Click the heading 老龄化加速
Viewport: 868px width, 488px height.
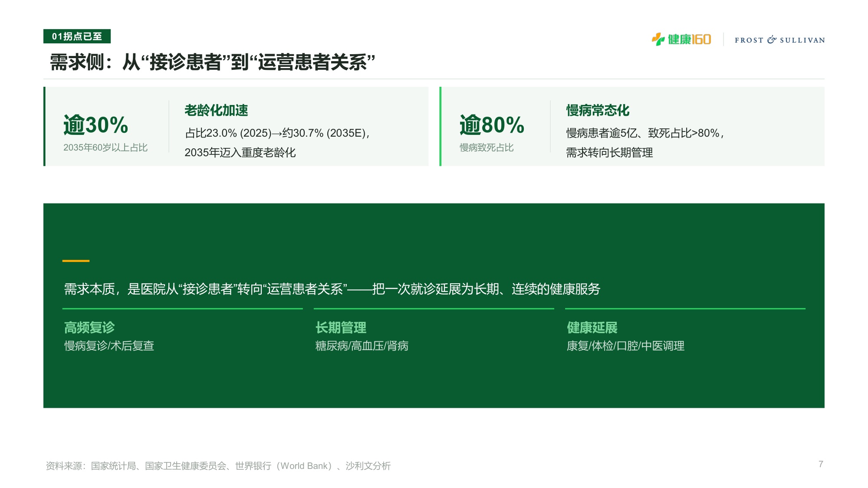pyautogui.click(x=216, y=110)
